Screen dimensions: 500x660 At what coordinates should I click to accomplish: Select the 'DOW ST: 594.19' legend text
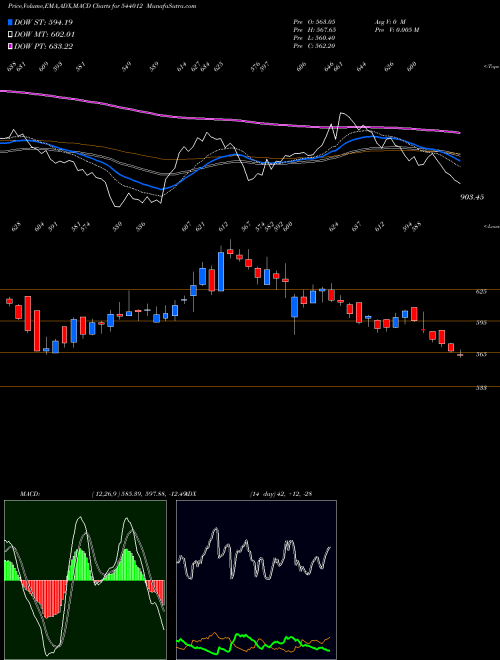click(44, 22)
